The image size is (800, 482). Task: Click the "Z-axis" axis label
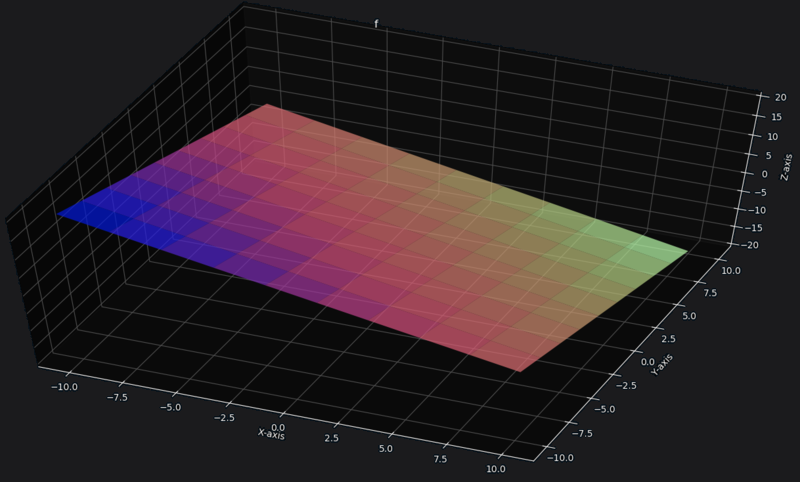[786, 167]
